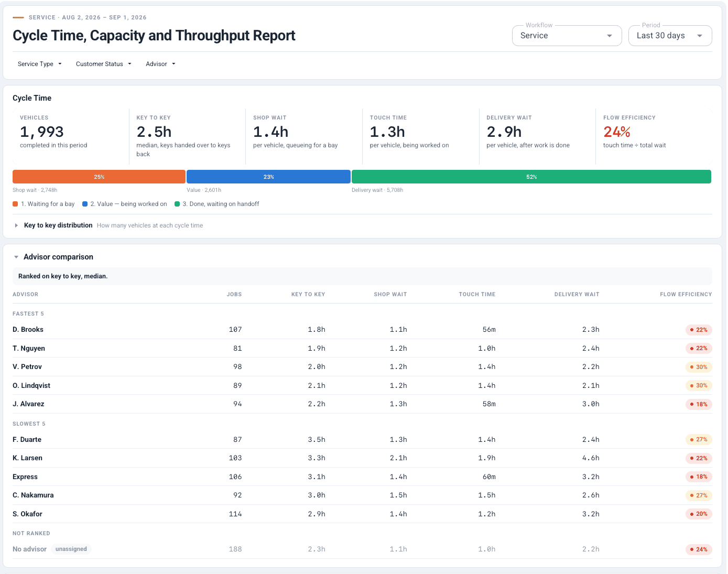
Task: Open the Customer Status filter
Action: point(104,64)
